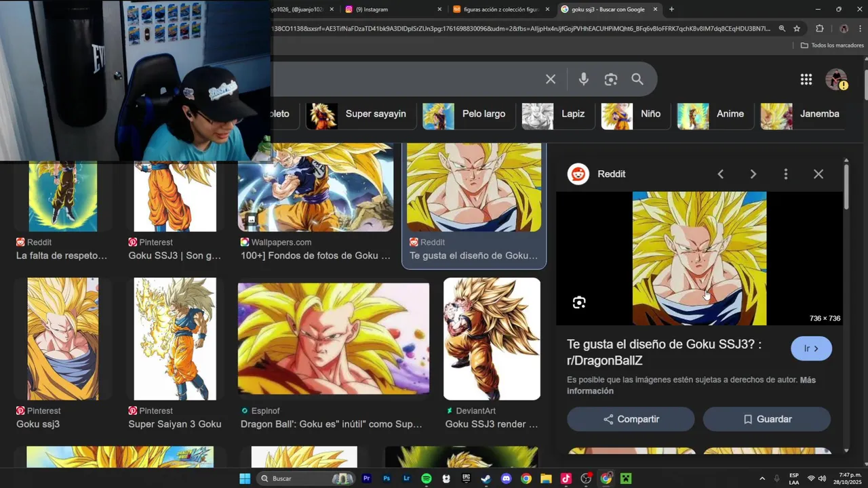Show the previous image in the preview panel
Screen dimensions: 868x488
pyautogui.click(x=720, y=174)
